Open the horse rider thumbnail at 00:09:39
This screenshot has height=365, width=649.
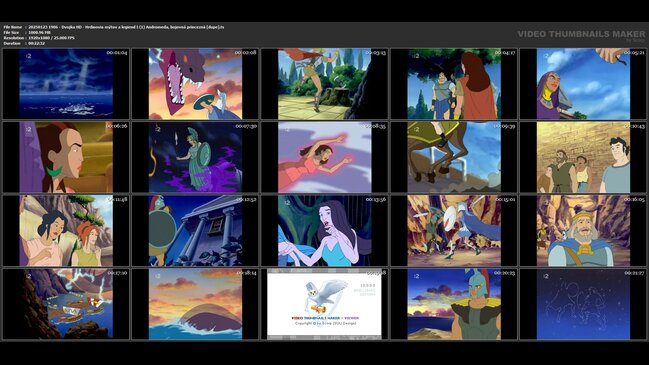[x=454, y=157]
